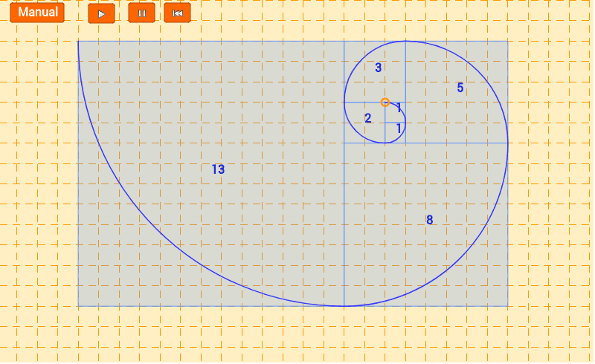
Task: Select the square labeled 13
Action: point(211,173)
